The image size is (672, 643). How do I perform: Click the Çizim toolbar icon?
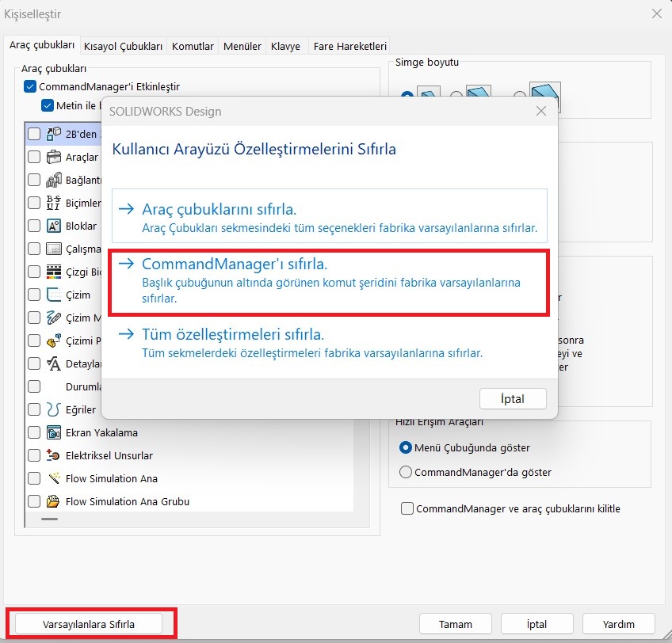(x=54, y=295)
